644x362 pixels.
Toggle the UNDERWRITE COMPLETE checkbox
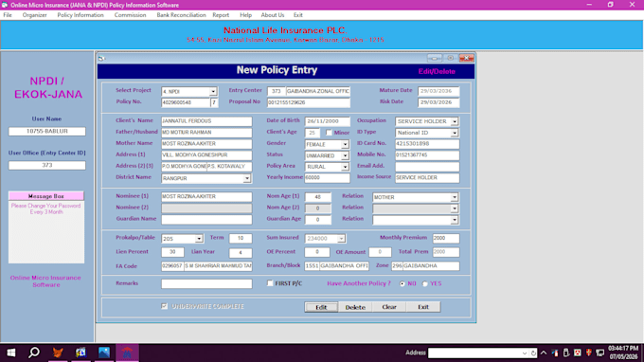pos(164,306)
